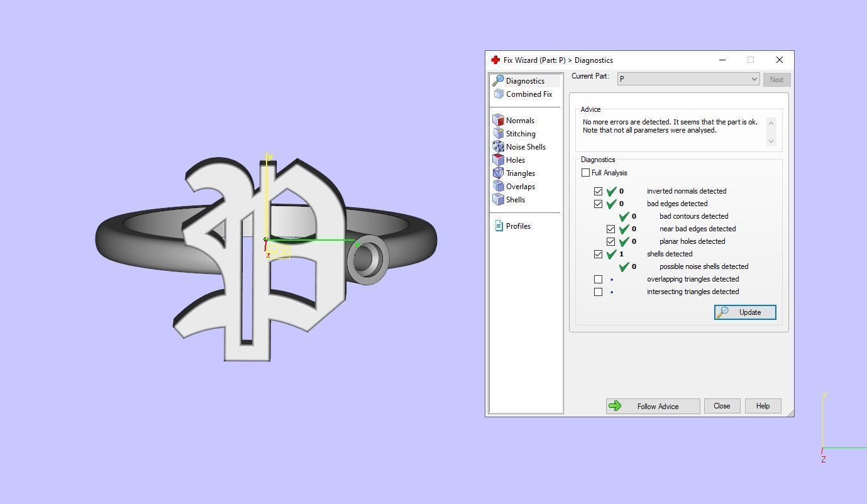This screenshot has height=504, width=867.
Task: Enable intersecting triangles detected checkbox
Action: [599, 292]
